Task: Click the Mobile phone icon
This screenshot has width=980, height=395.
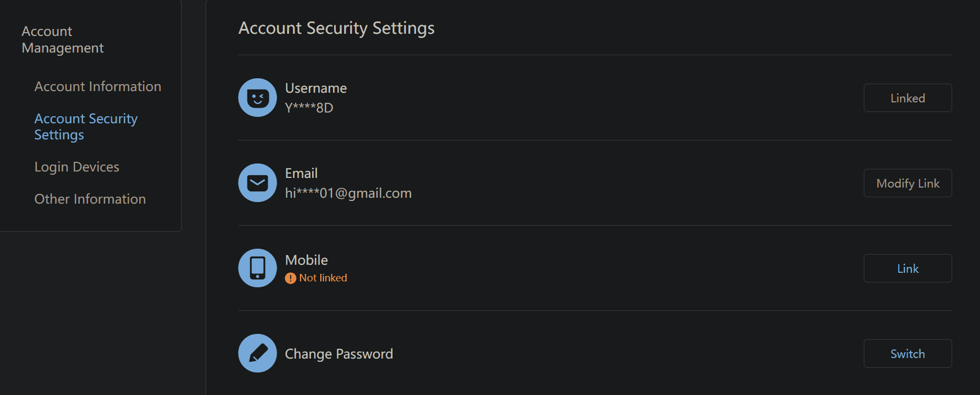Action: point(258,268)
